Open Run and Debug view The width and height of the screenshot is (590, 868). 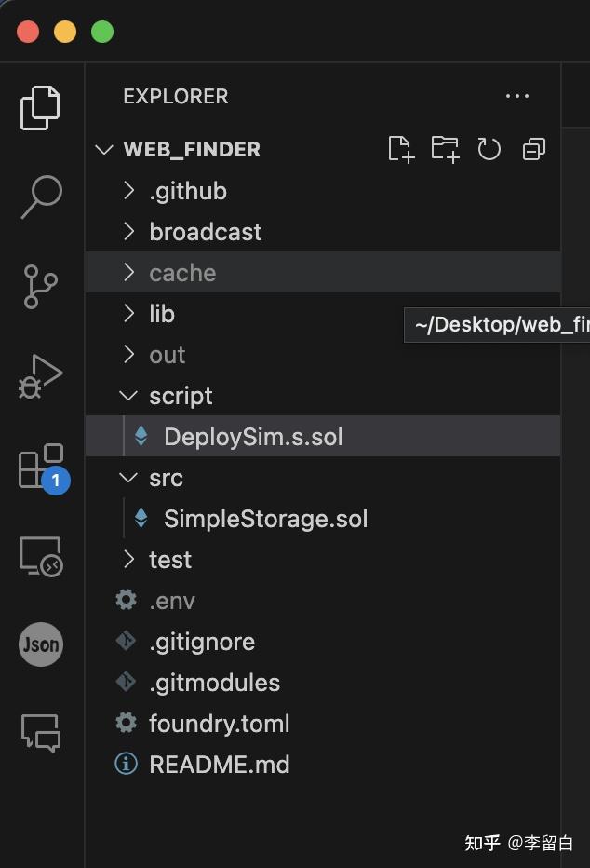coord(41,376)
